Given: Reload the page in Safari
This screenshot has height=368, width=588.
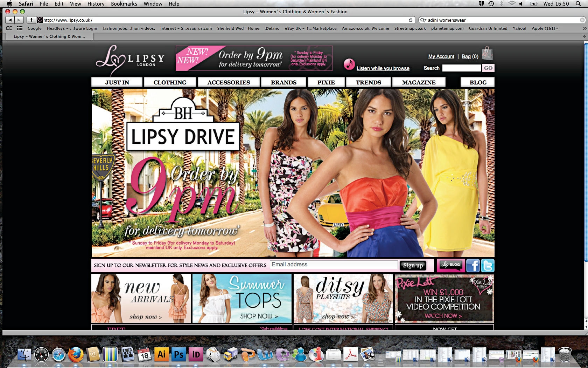Looking at the screenshot, I should point(411,20).
